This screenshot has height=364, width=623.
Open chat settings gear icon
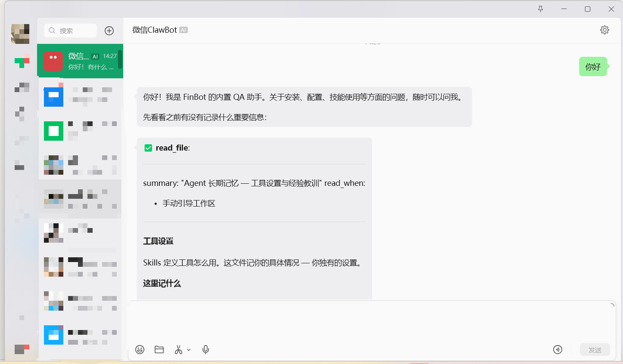604,30
